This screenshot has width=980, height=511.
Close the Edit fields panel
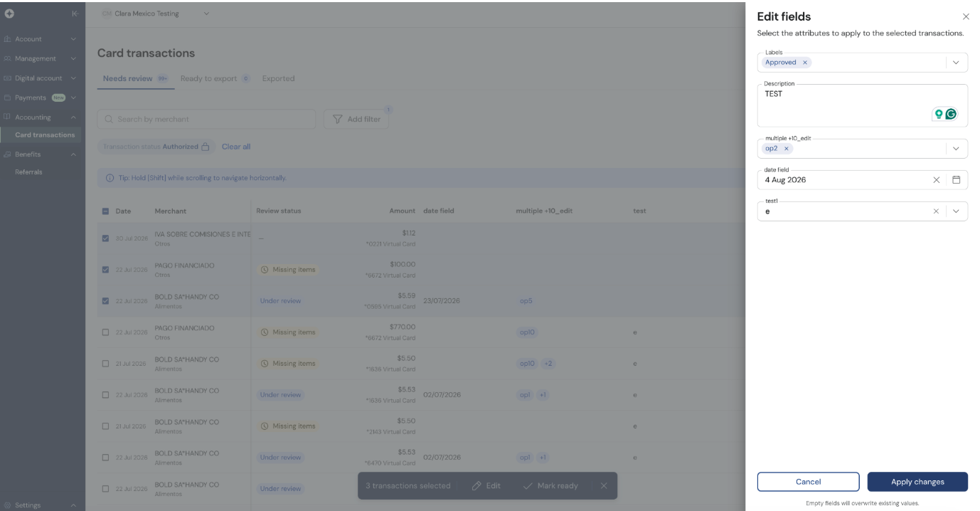coord(965,16)
